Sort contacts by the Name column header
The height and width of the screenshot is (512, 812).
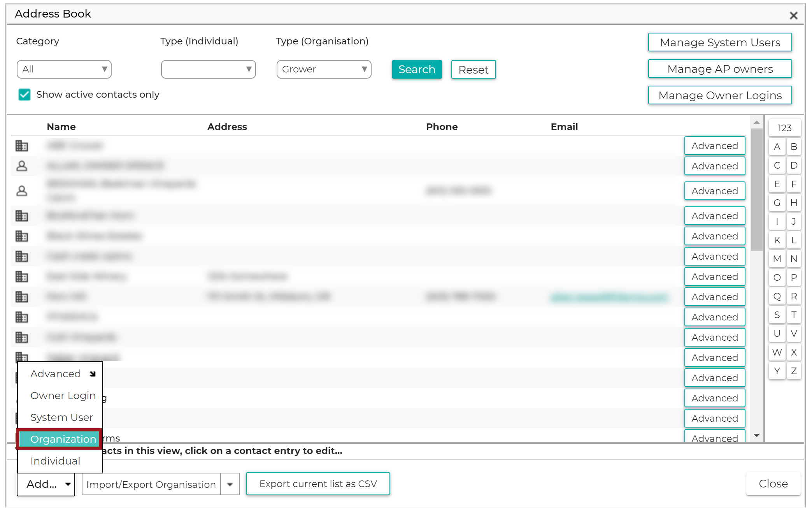click(61, 127)
